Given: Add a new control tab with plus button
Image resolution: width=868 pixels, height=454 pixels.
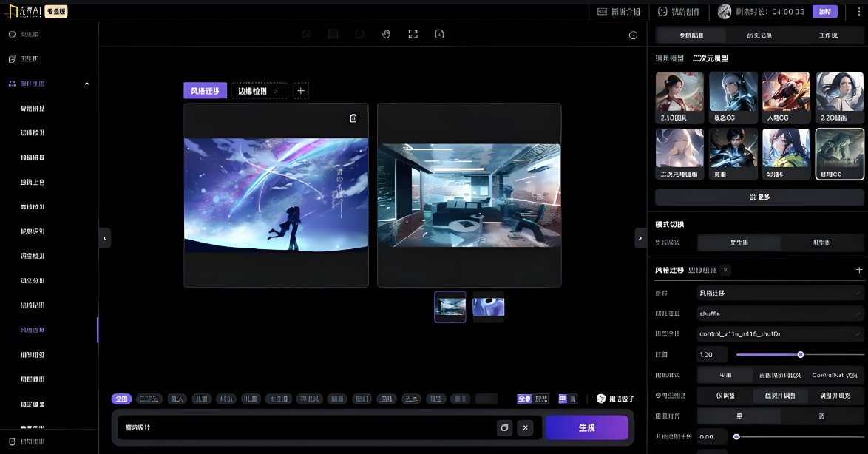Looking at the screenshot, I should click(301, 91).
